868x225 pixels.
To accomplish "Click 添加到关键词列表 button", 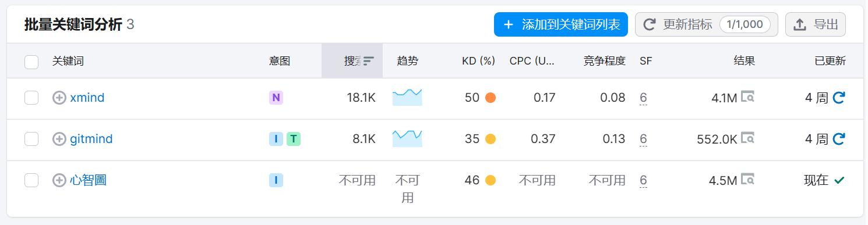I will point(561,24).
